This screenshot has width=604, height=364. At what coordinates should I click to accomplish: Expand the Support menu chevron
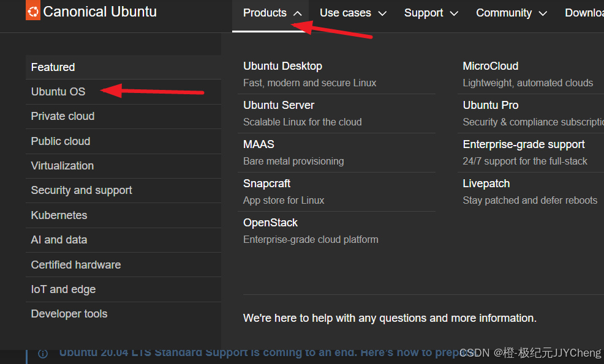pos(454,13)
